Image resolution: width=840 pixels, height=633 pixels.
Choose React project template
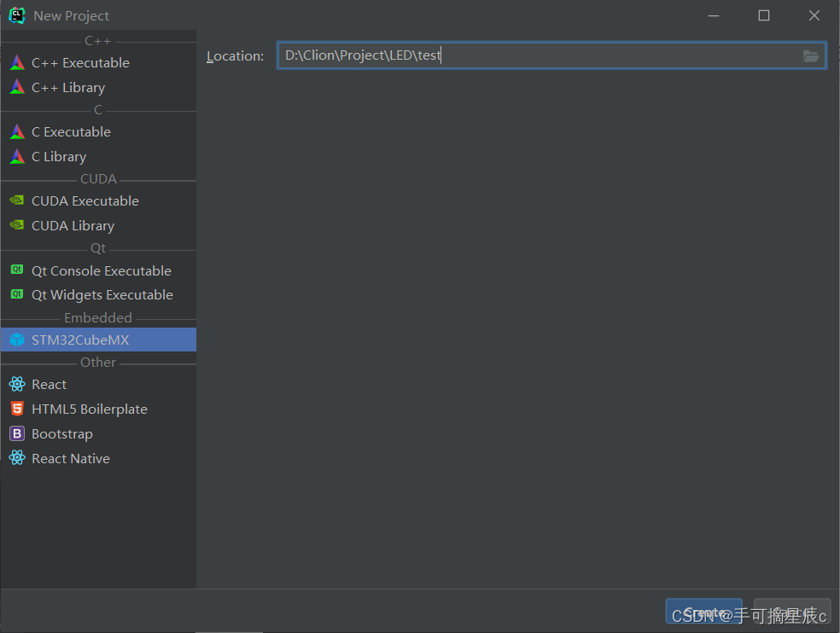pyautogui.click(x=98, y=384)
